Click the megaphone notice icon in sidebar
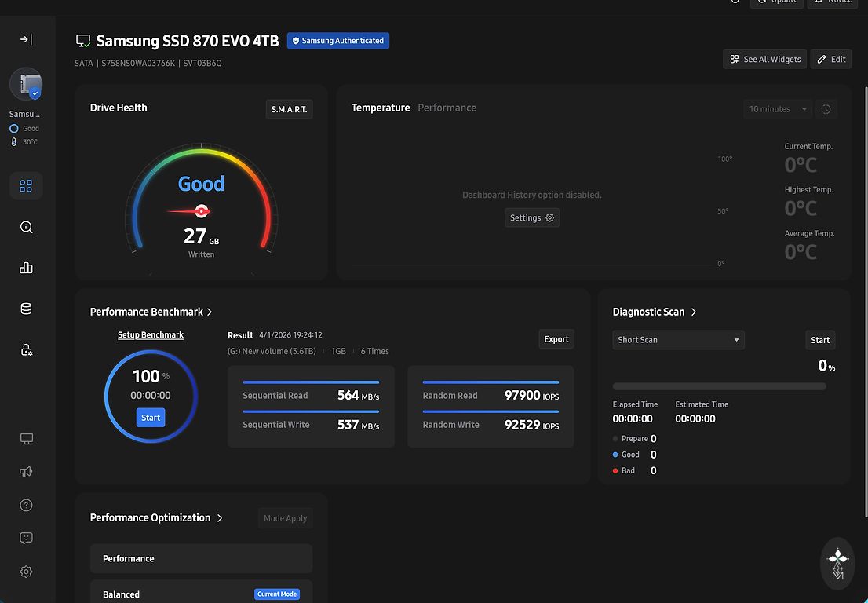868x603 pixels. point(26,472)
